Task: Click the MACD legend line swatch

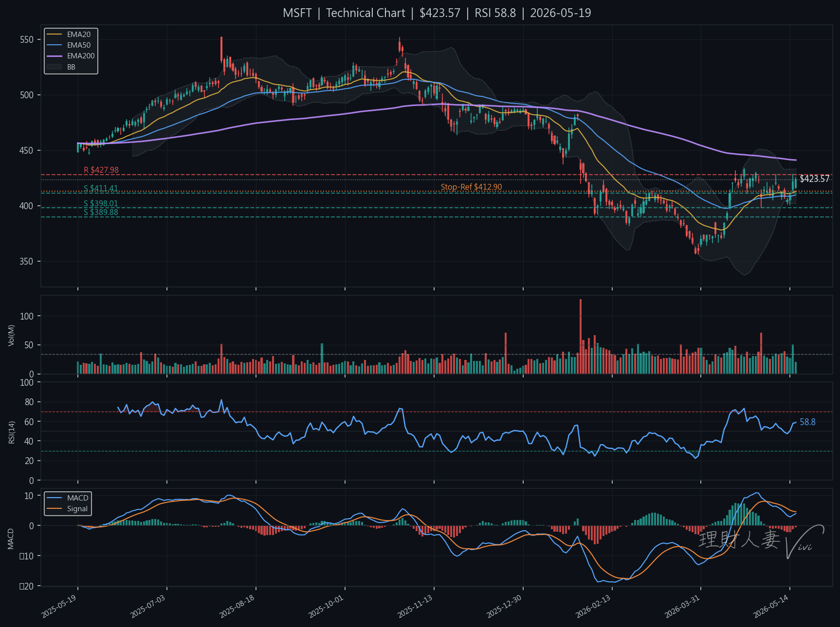Action: 55,498
